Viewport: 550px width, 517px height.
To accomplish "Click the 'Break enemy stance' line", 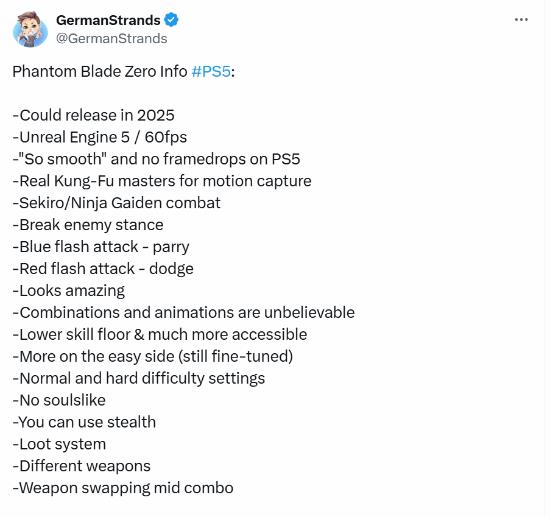I will (x=88, y=225).
